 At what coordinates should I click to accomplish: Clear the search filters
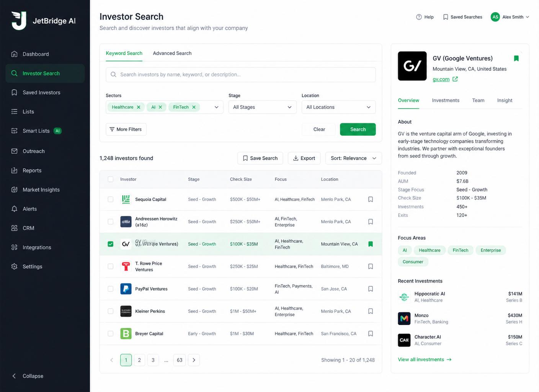pos(319,129)
